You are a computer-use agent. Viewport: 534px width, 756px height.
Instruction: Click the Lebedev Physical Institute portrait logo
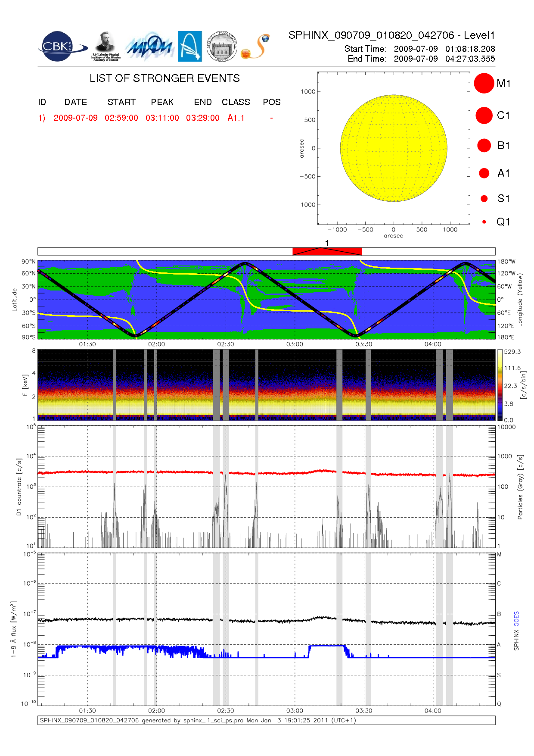(106, 46)
